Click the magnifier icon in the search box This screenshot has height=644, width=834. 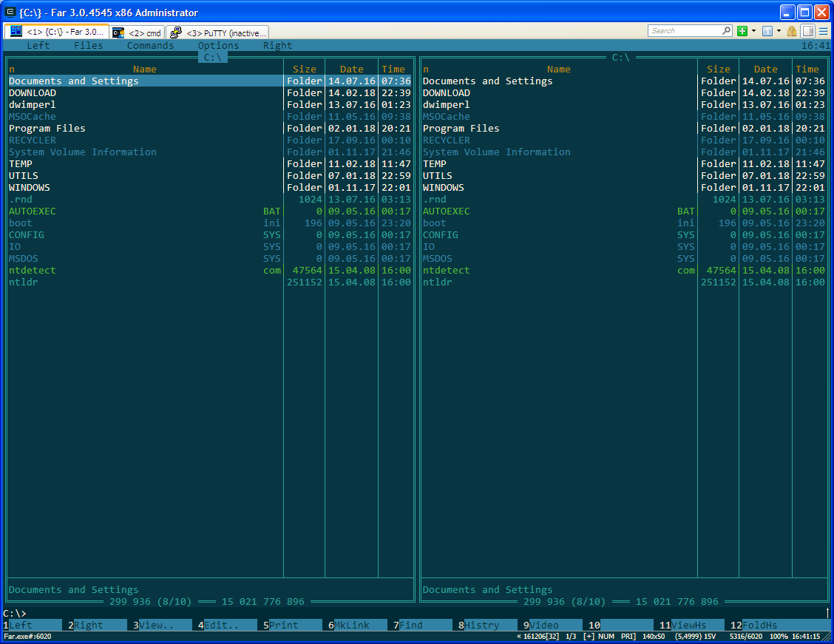pyautogui.click(x=726, y=31)
